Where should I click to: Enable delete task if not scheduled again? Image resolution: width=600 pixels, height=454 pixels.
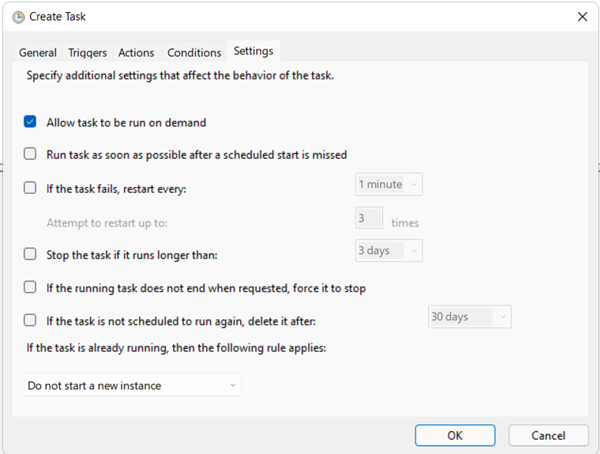click(x=30, y=320)
